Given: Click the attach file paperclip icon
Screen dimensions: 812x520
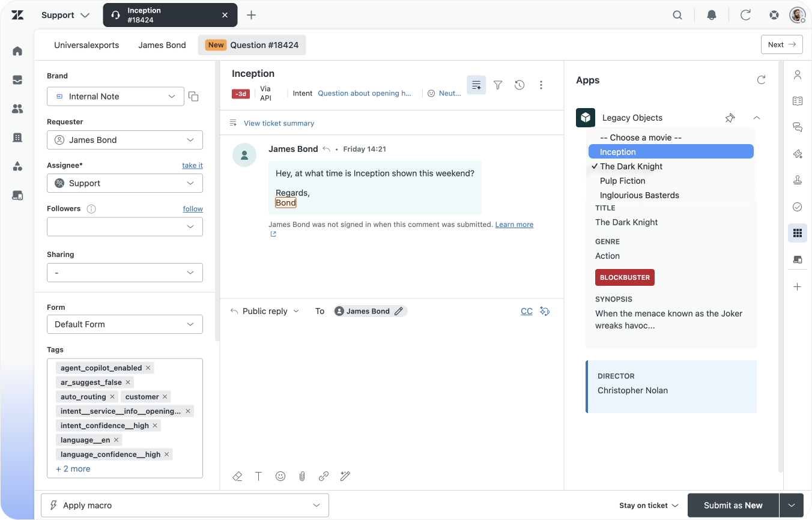Looking at the screenshot, I should click(x=302, y=476).
